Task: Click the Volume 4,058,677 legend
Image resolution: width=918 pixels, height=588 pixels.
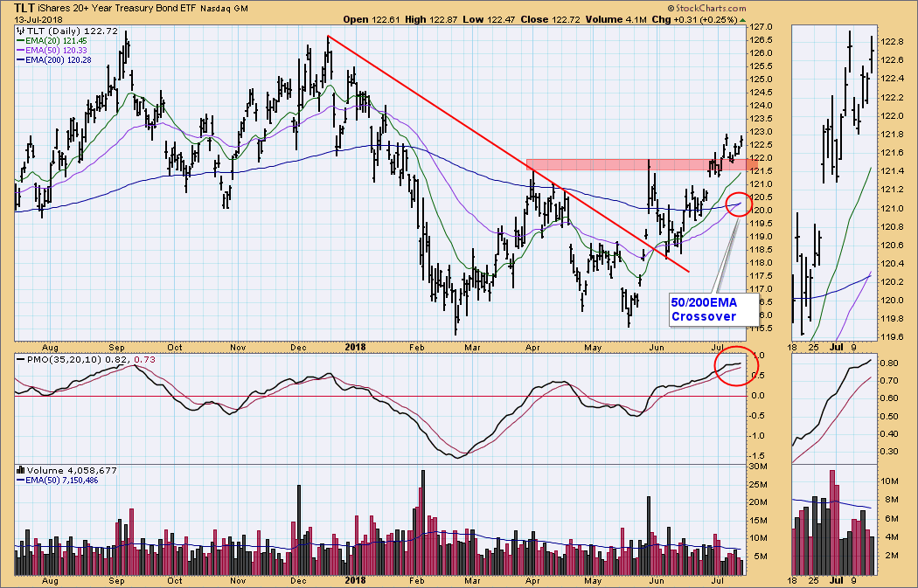Action: (72, 470)
